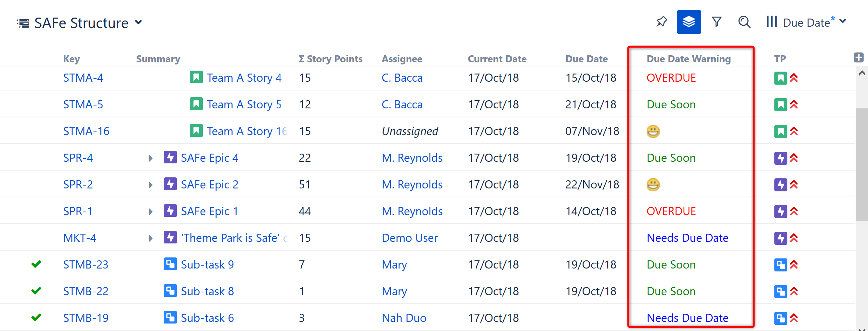Open the STMA-16 issue key link
868x331 pixels.
pyautogui.click(x=86, y=131)
